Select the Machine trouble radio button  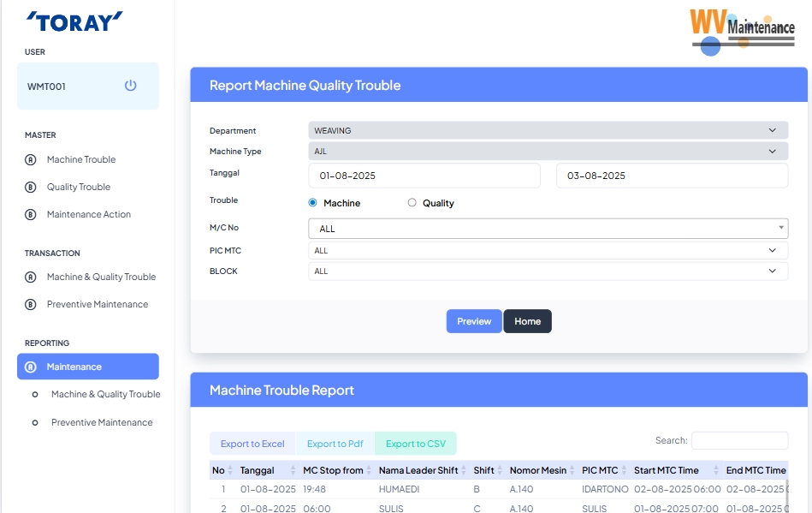[313, 203]
